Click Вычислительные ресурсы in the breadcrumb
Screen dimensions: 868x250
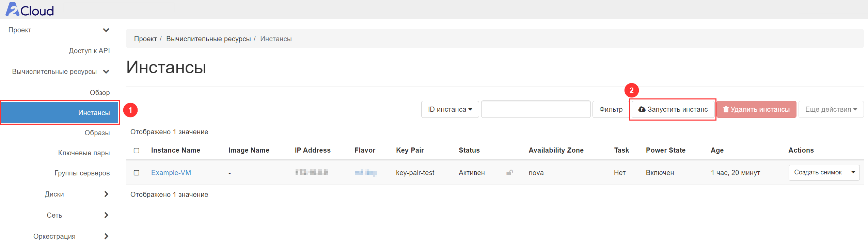(x=208, y=39)
